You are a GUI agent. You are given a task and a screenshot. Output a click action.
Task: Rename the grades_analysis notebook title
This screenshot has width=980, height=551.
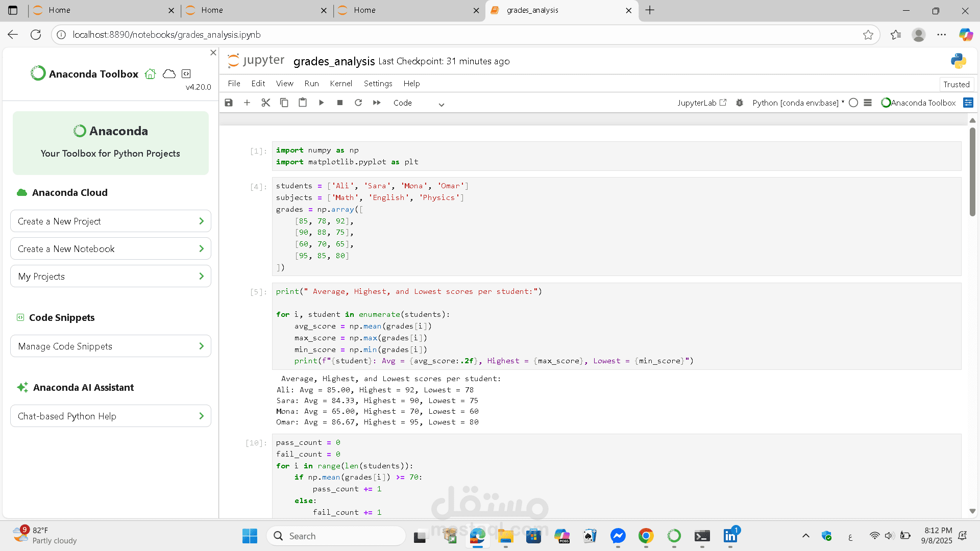pyautogui.click(x=334, y=61)
